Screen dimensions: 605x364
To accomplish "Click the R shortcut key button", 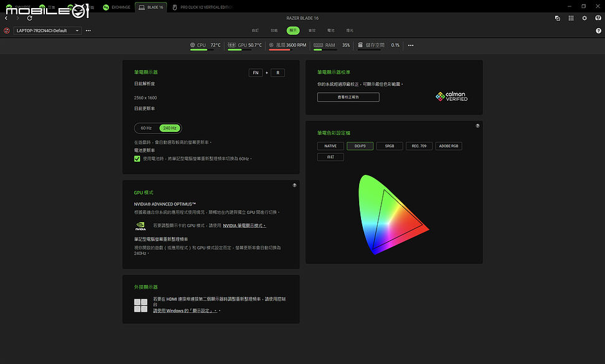I will coord(278,73).
